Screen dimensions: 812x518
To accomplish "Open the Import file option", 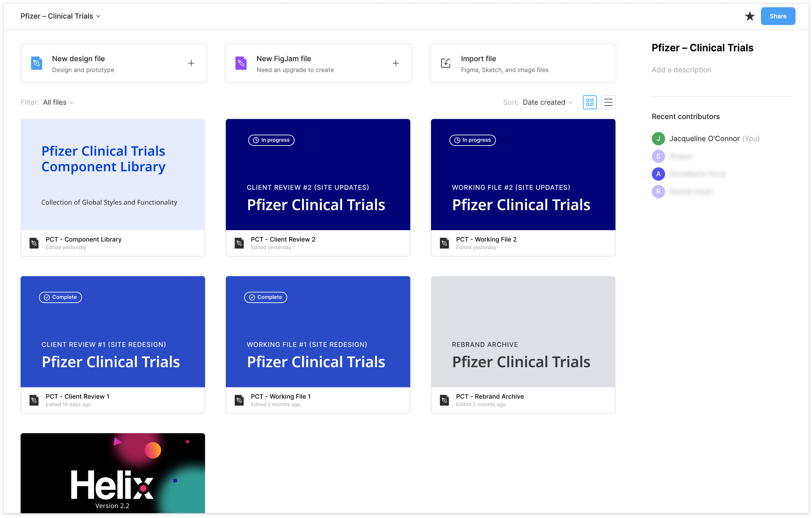I will click(522, 63).
